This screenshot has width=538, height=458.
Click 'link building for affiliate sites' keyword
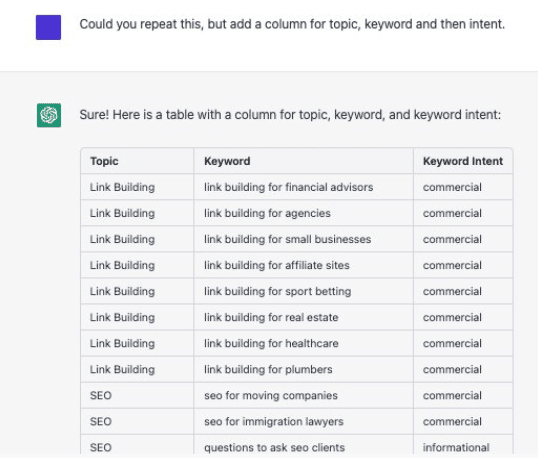click(277, 265)
